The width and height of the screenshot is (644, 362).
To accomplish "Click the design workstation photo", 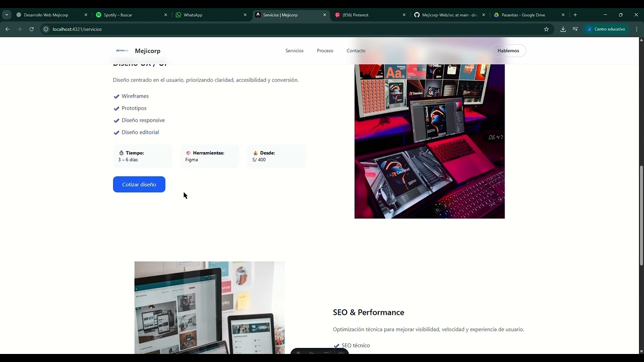I will [429, 141].
